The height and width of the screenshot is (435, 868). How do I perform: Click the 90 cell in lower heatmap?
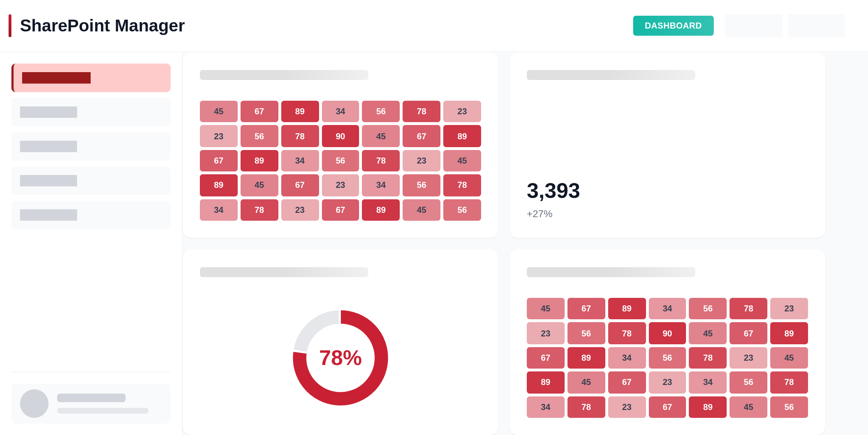(667, 333)
